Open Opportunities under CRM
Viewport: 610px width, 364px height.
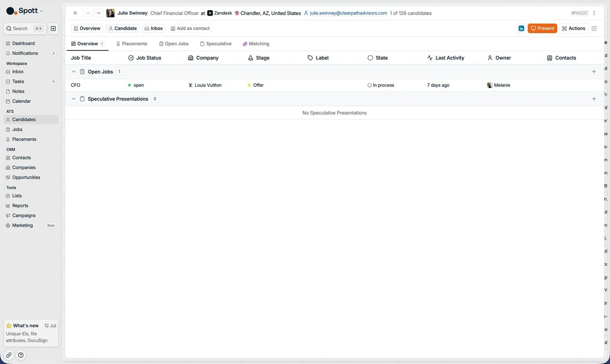31,177
